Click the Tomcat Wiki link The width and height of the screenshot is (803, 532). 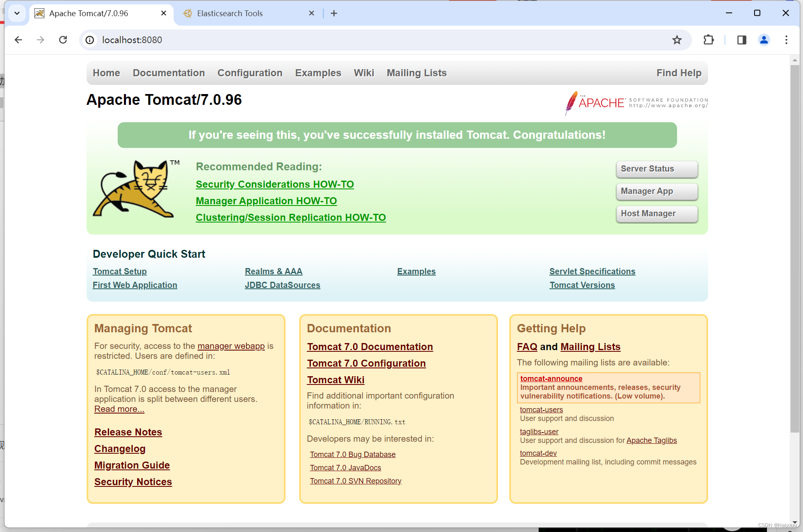click(336, 380)
